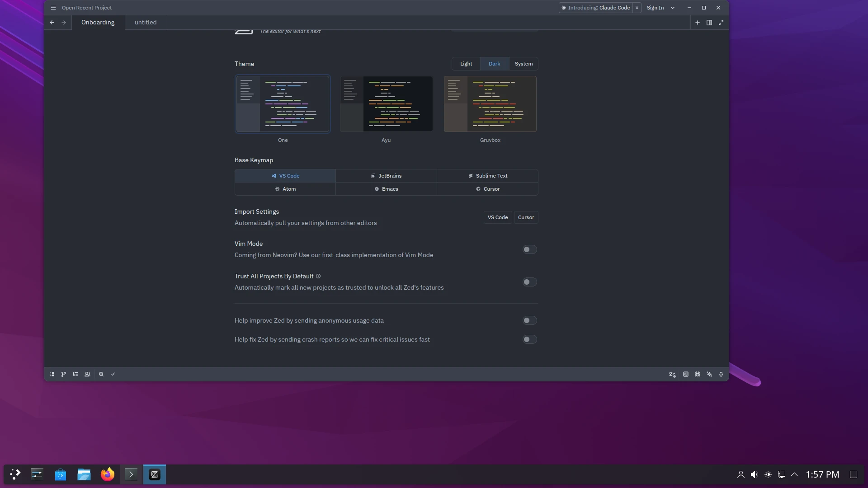The height and width of the screenshot is (488, 868).
Task: Choose the JetBrains base keymap
Action: (386, 176)
